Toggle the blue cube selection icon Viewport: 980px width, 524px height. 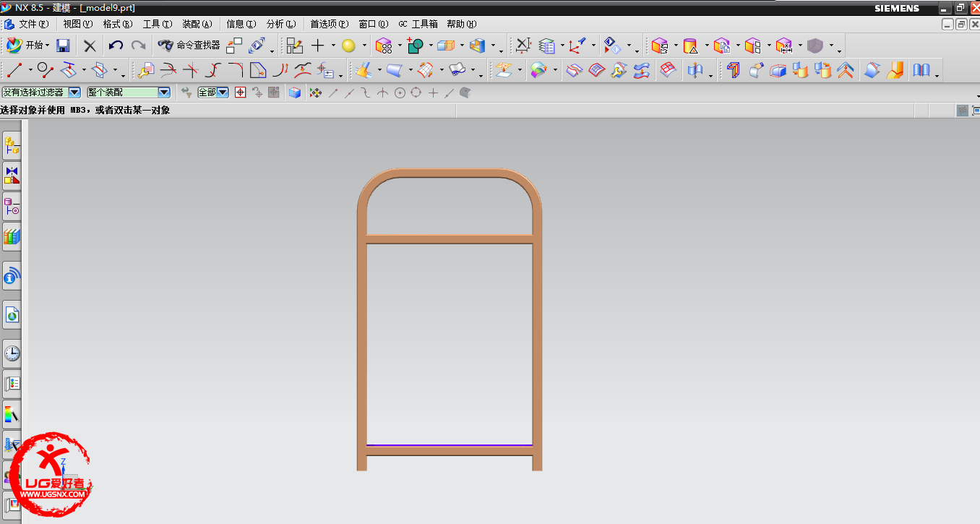[294, 93]
